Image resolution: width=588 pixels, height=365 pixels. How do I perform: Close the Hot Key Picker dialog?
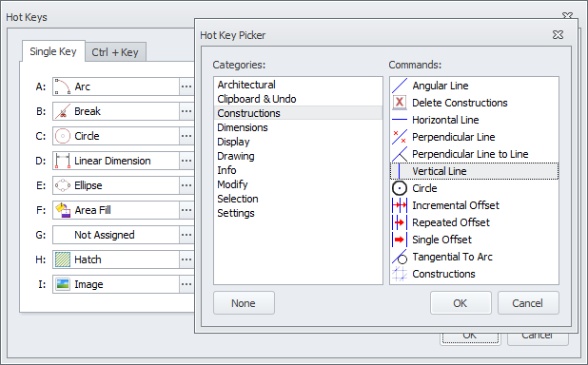(x=558, y=35)
